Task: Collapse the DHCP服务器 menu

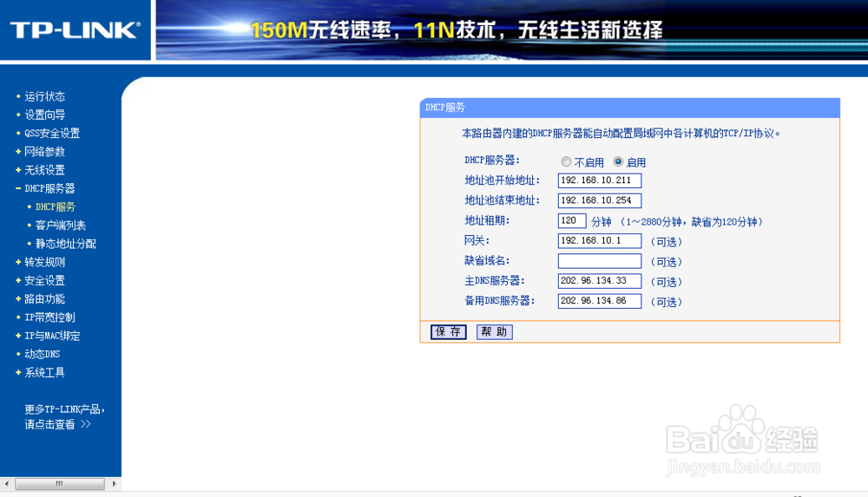Action: click(x=49, y=188)
